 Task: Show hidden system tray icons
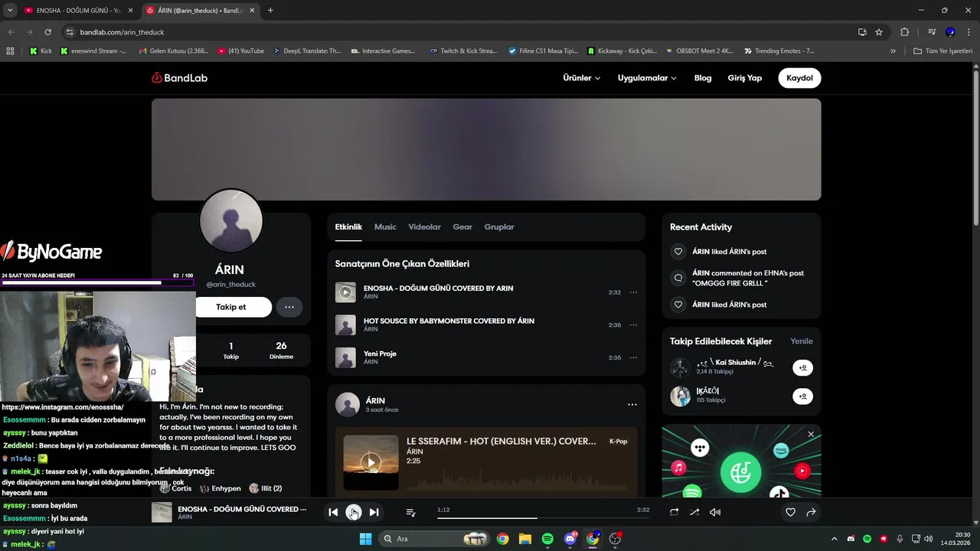click(835, 539)
